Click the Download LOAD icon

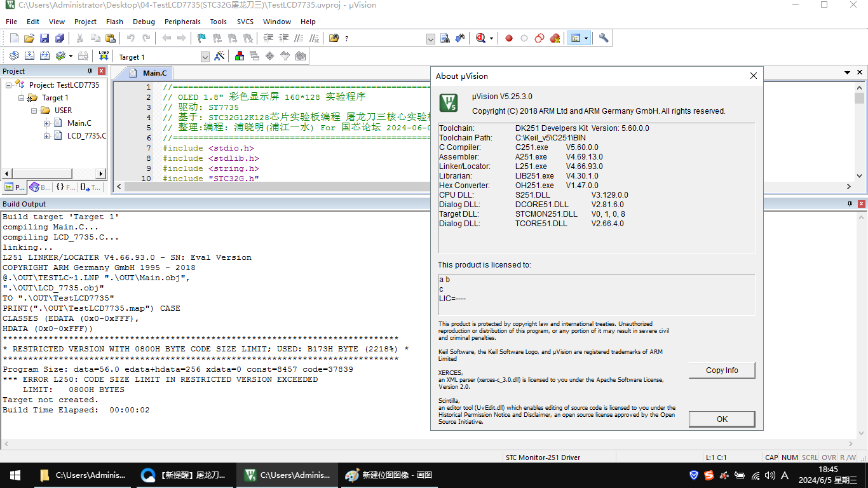[x=104, y=56]
